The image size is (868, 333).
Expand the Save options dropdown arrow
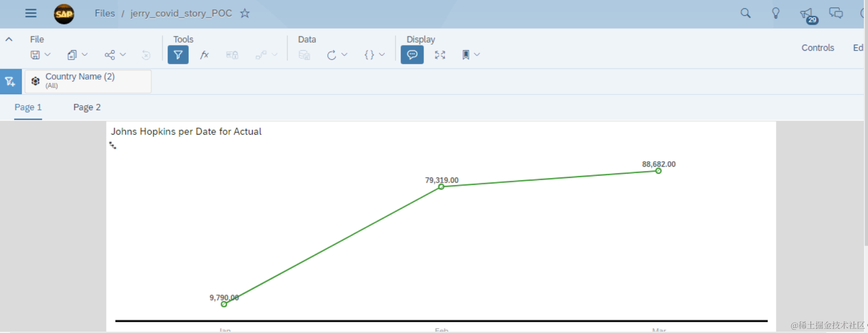point(47,54)
